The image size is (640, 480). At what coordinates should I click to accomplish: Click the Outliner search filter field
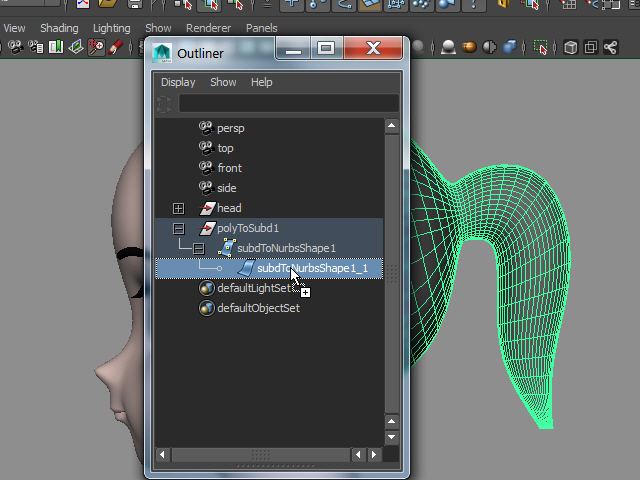tap(288, 104)
